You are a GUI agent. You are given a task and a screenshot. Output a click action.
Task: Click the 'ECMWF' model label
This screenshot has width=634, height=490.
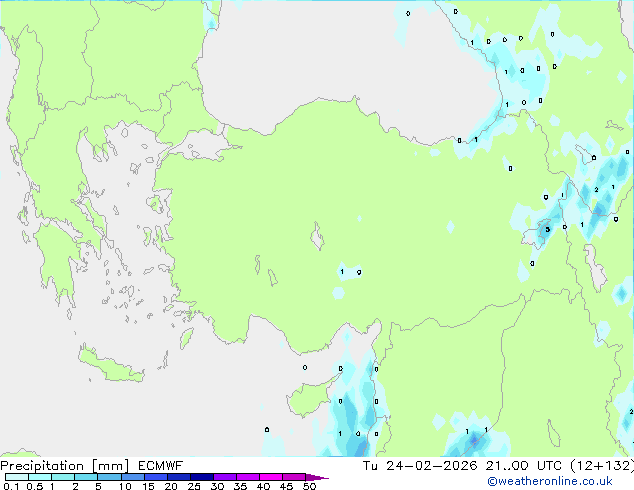(161, 466)
